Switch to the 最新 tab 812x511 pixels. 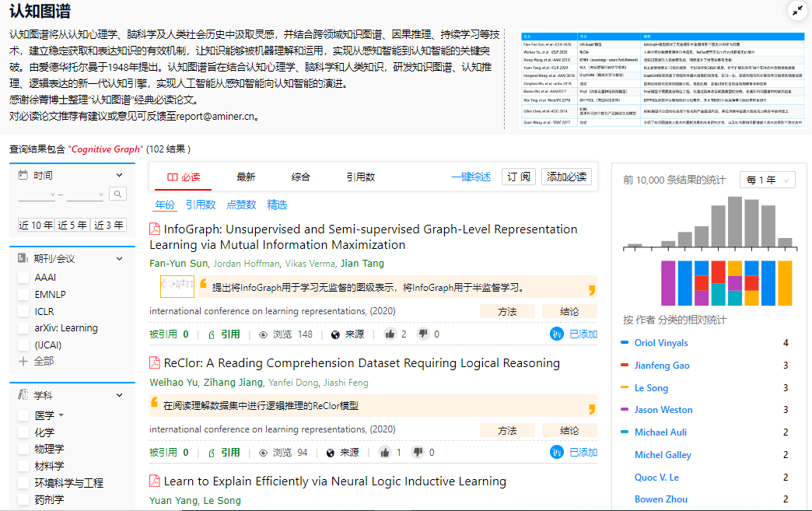246,177
